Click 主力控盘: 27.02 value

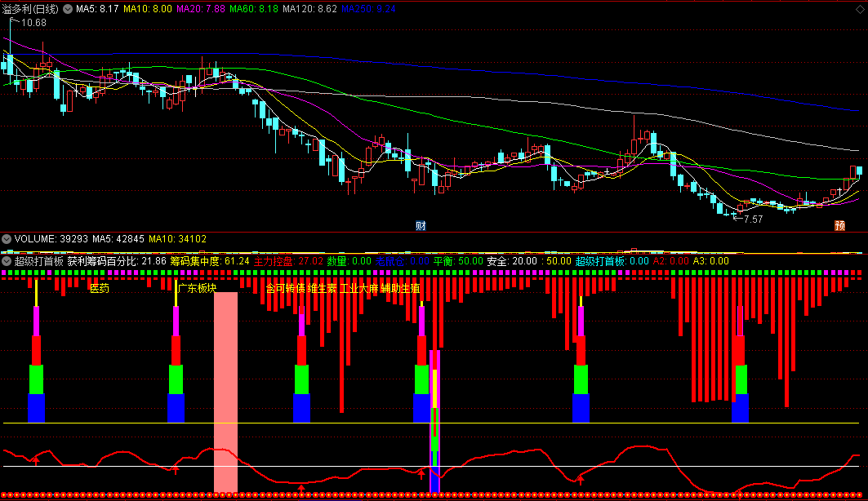288,261
